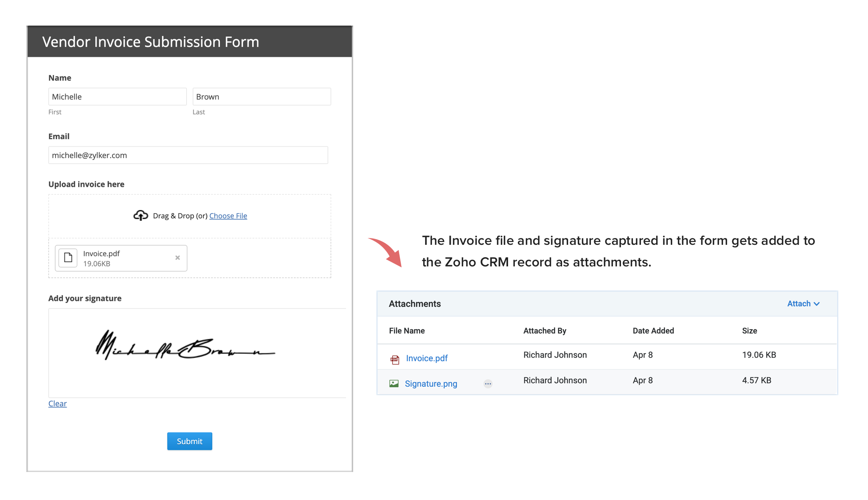Click the green image icon for Signature.png

pyautogui.click(x=394, y=384)
